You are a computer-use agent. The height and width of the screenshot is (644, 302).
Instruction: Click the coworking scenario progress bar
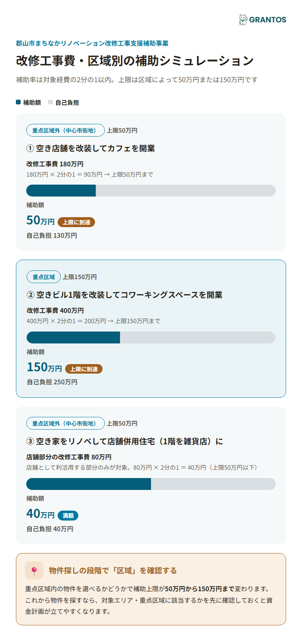151,337
